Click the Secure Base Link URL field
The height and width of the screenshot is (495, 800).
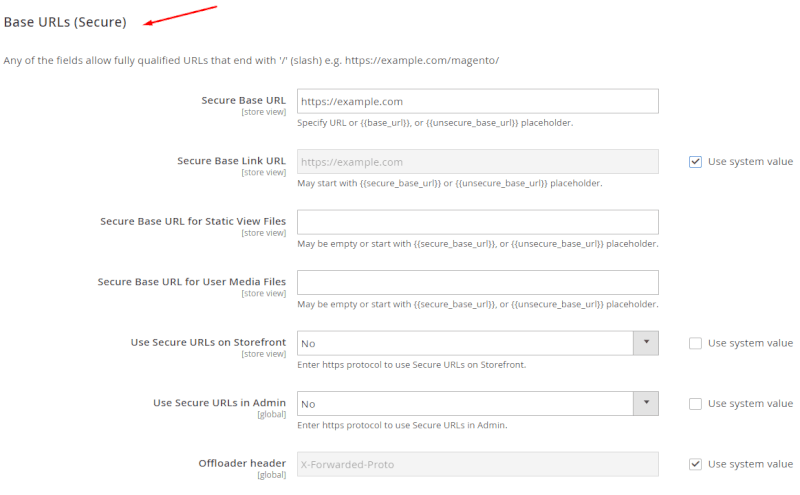478,162
